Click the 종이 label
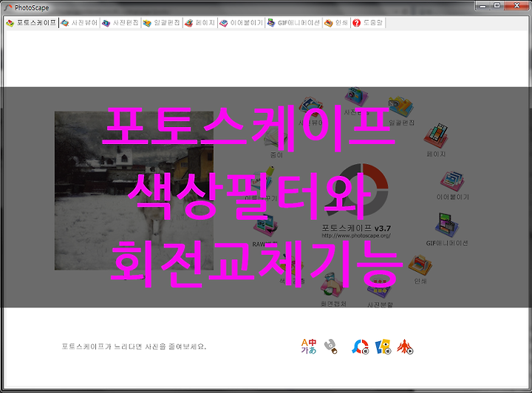Viewport: 532px width, 393px height. tap(276, 155)
